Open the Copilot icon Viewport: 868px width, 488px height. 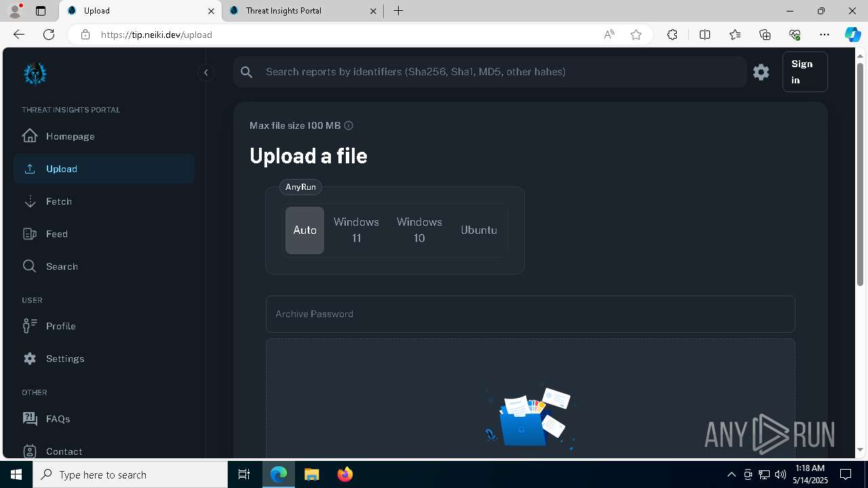point(852,35)
